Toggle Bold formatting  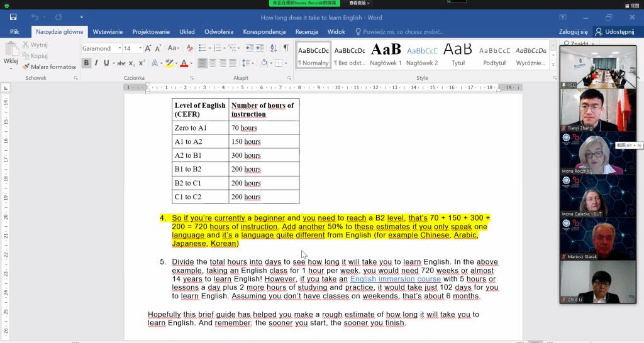click(x=87, y=63)
